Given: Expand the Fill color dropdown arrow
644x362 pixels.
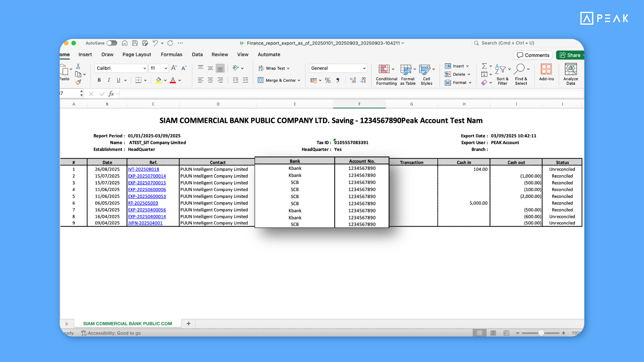Looking at the screenshot, I should point(165,80).
